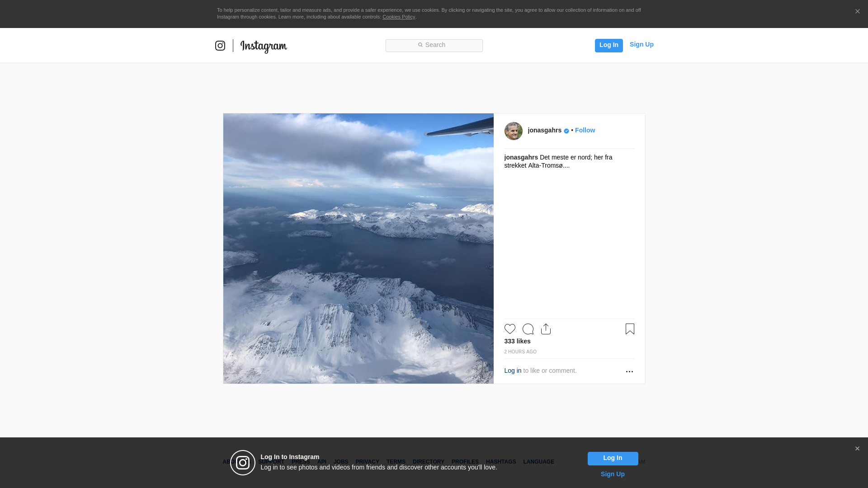Open the Cookies Policy link
Viewport: 868px width, 488px height.
click(398, 17)
